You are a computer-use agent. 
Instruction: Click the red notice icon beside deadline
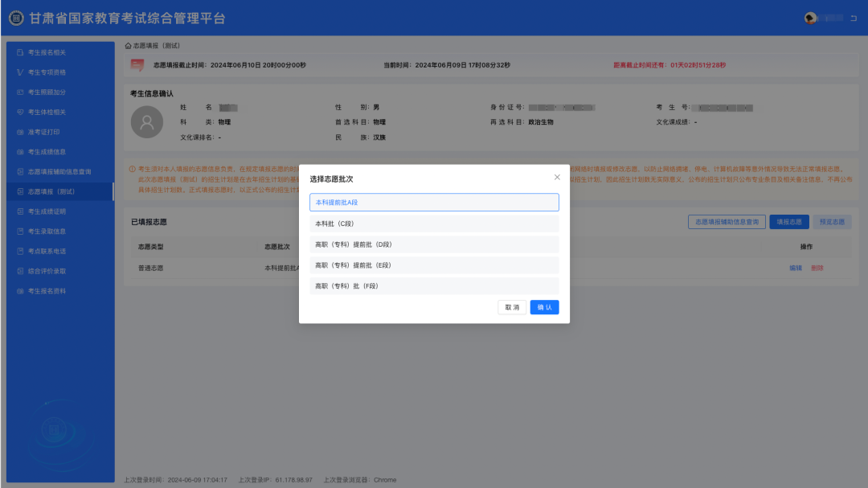[137, 65]
